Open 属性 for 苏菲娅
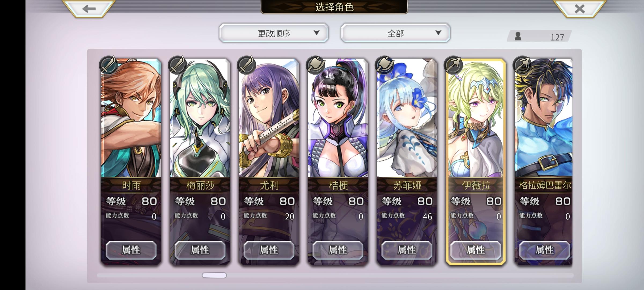 (x=407, y=250)
